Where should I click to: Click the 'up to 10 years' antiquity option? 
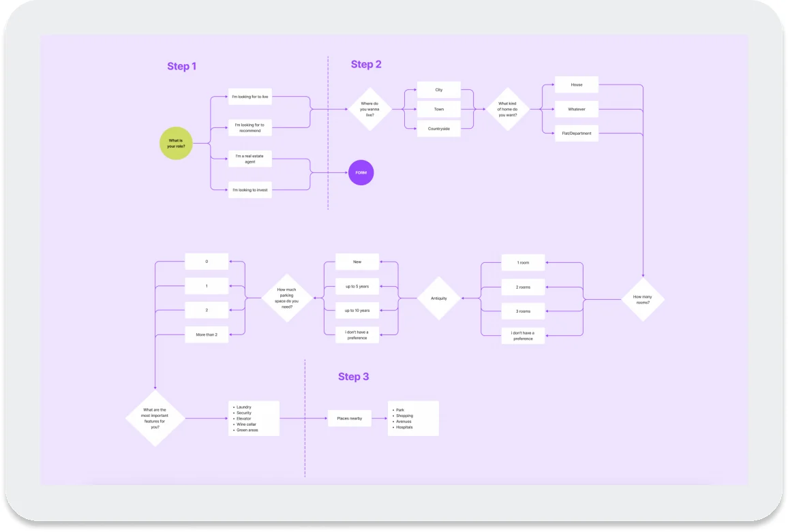[357, 310]
